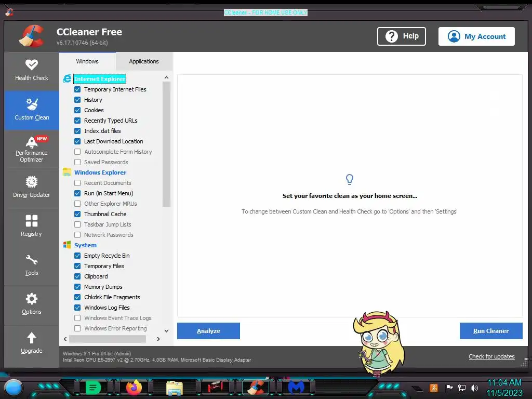Click the volume speaker tray icon
Viewport: 532px width, 399px height.
coord(474,388)
